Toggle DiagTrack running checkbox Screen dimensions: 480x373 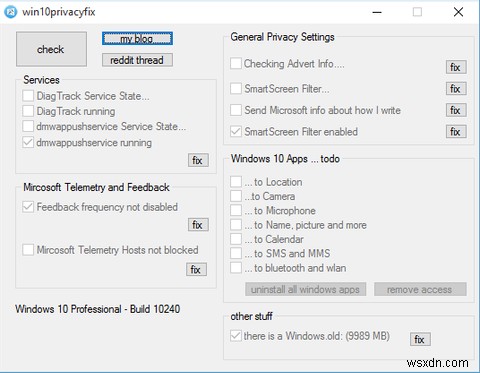pyautogui.click(x=28, y=111)
